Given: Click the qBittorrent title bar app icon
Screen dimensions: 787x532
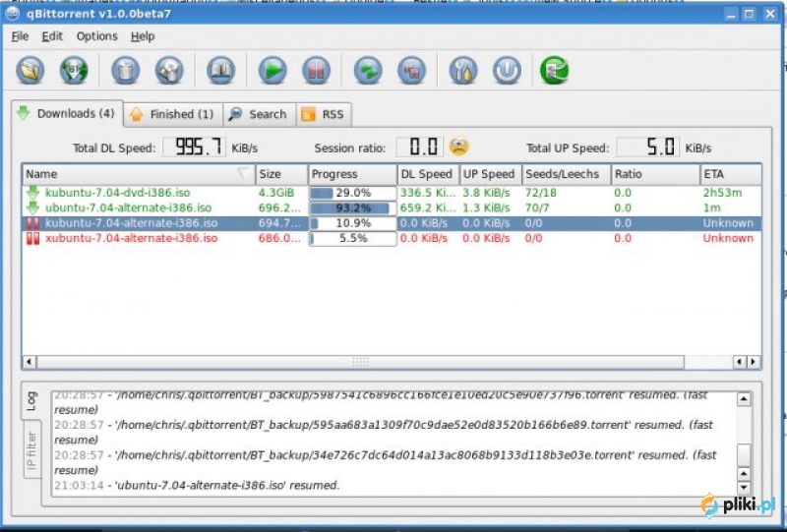Looking at the screenshot, I should pos(13,14).
